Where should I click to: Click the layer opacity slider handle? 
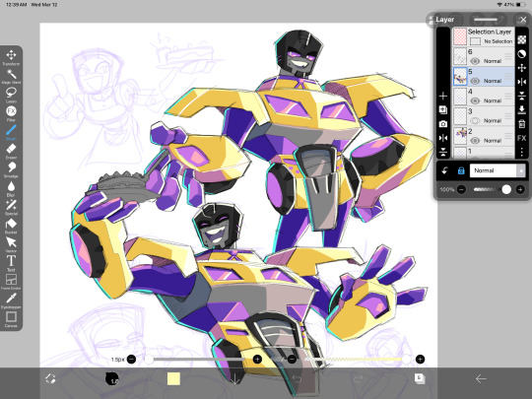(506, 189)
